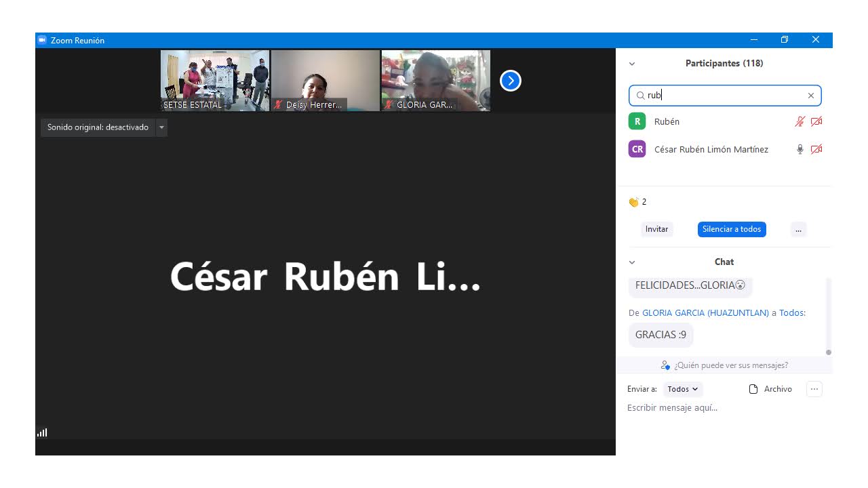Click the Zoom Reunión title bar icon
Screen dimensions: 868x488
coord(41,40)
